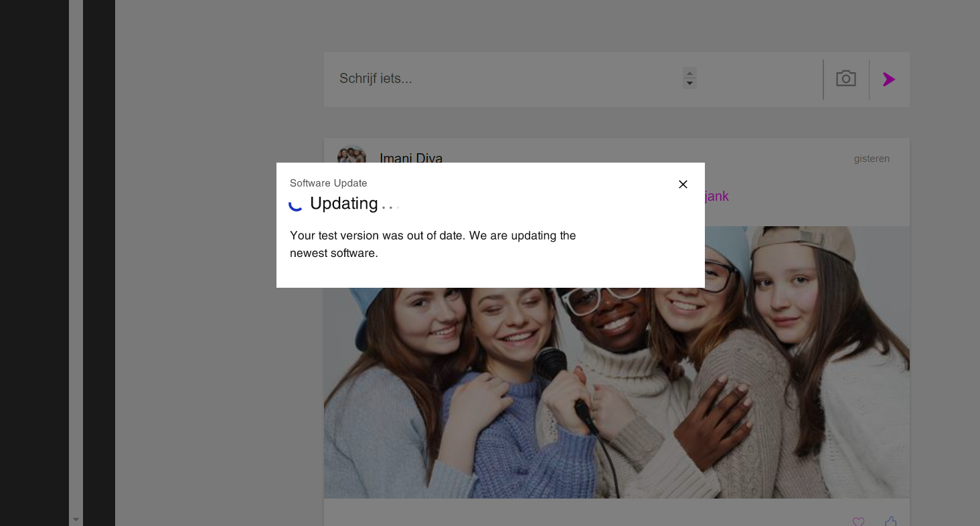Send post with the purple arrow icon
Screen dimensions: 980x526
coord(888,80)
